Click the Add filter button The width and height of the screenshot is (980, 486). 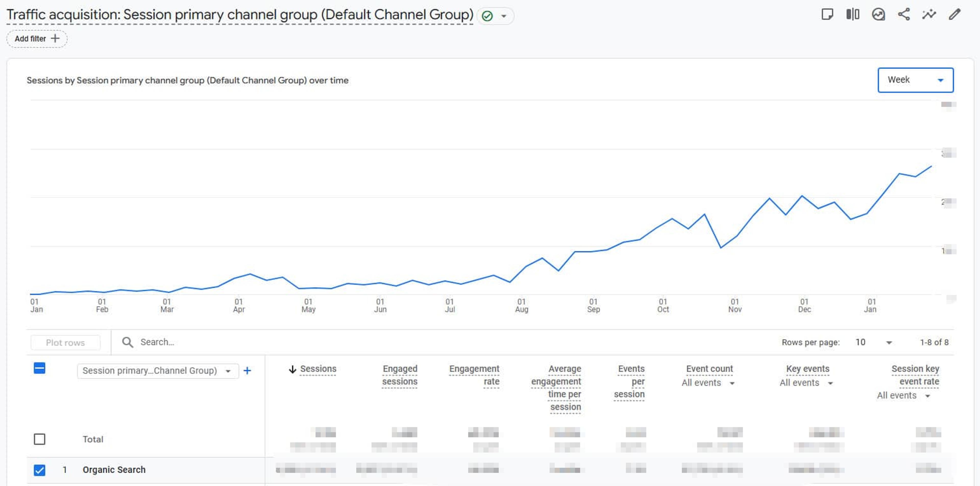click(37, 39)
